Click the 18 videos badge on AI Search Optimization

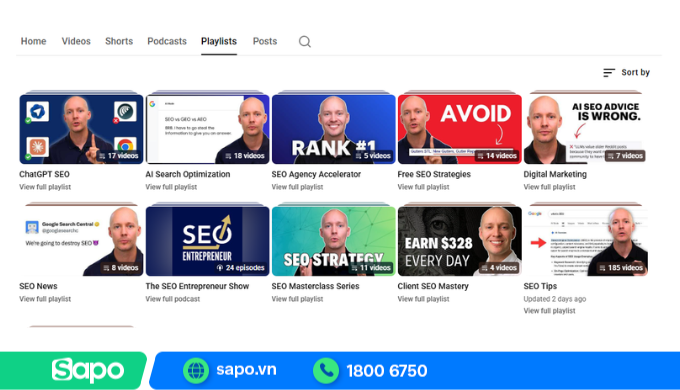245,156
